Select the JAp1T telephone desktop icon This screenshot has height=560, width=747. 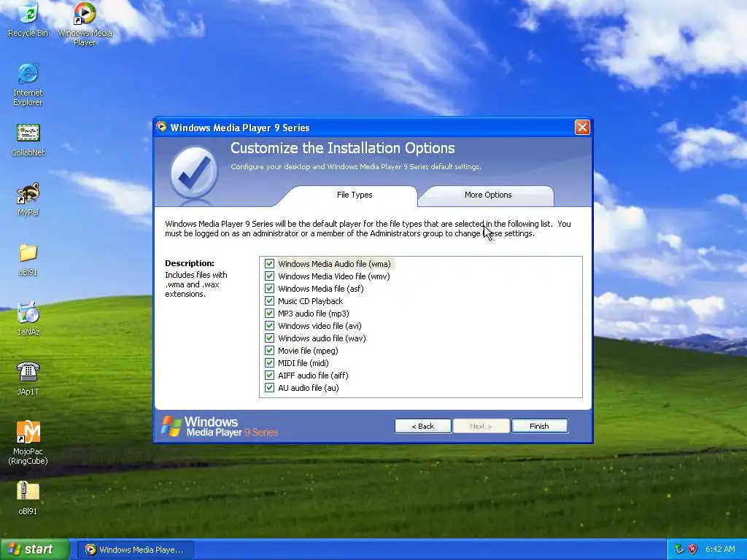28,378
